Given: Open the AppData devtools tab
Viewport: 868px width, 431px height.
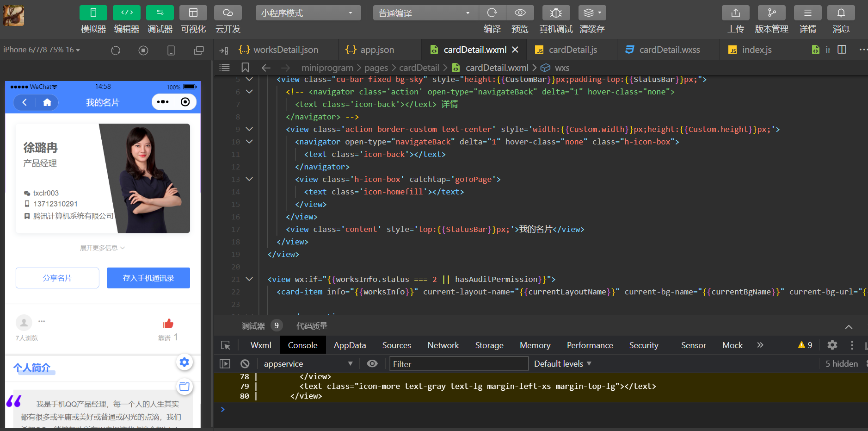Looking at the screenshot, I should pos(350,345).
